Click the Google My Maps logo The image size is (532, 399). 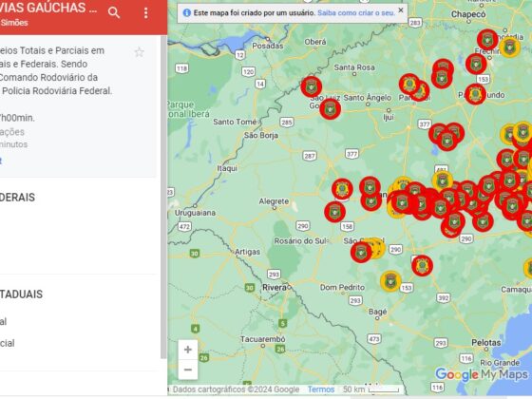pos(482,374)
